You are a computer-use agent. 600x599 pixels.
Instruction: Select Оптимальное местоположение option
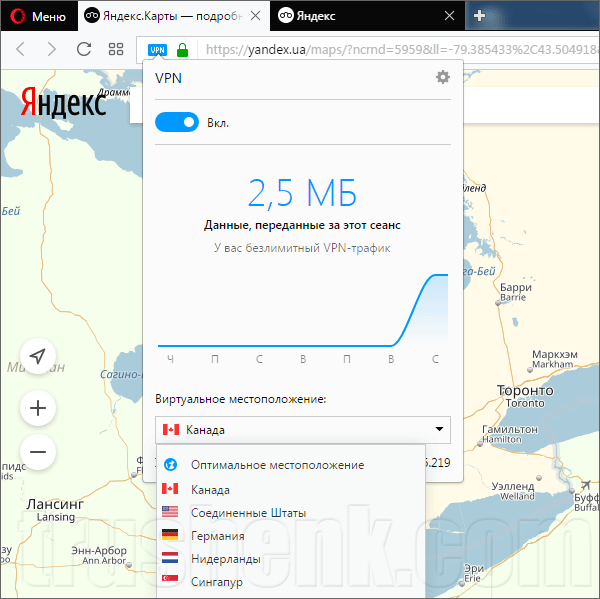tap(291, 465)
